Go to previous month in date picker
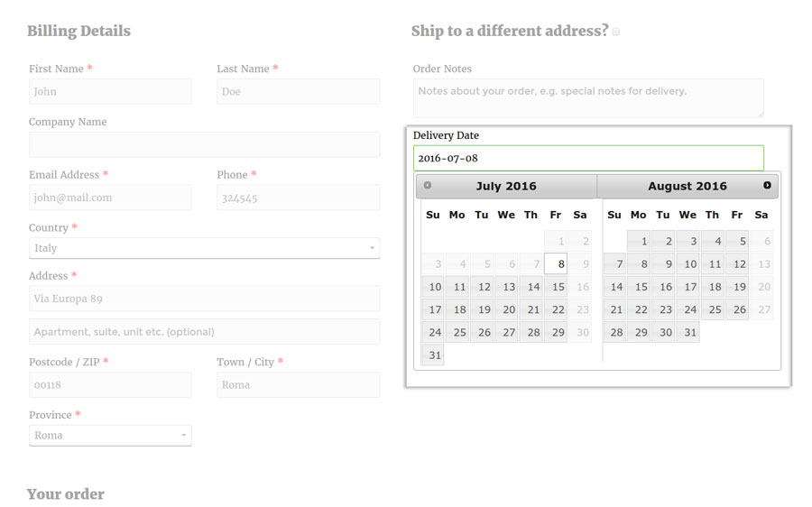This screenshot has height=507, width=812. [x=428, y=186]
